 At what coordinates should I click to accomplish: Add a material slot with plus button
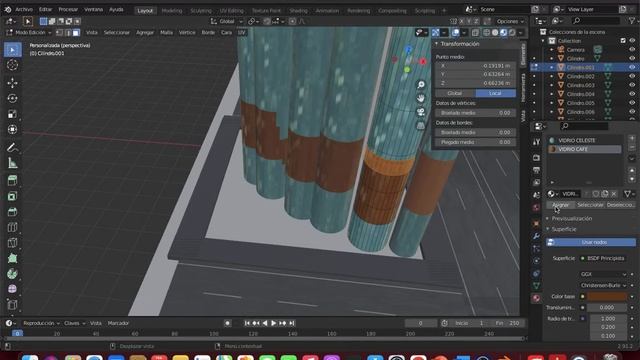click(632, 138)
